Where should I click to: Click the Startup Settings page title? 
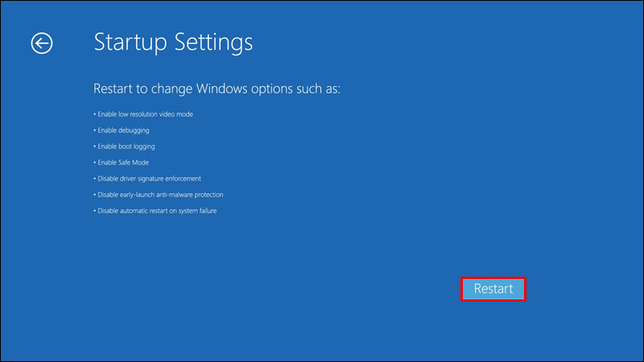[173, 42]
